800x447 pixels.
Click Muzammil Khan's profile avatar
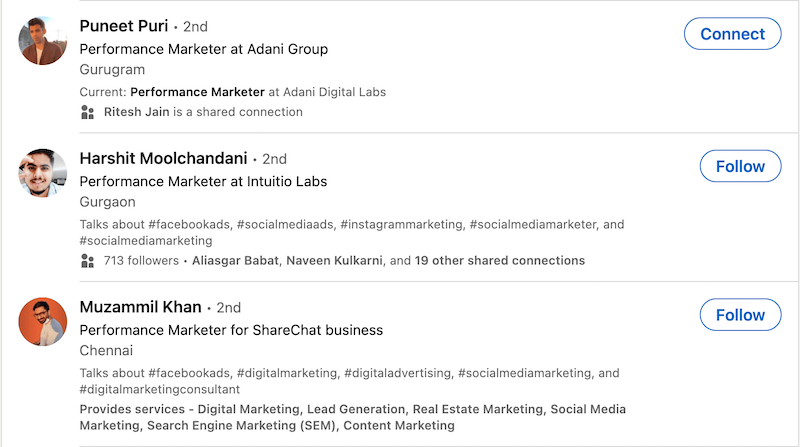tap(42, 321)
